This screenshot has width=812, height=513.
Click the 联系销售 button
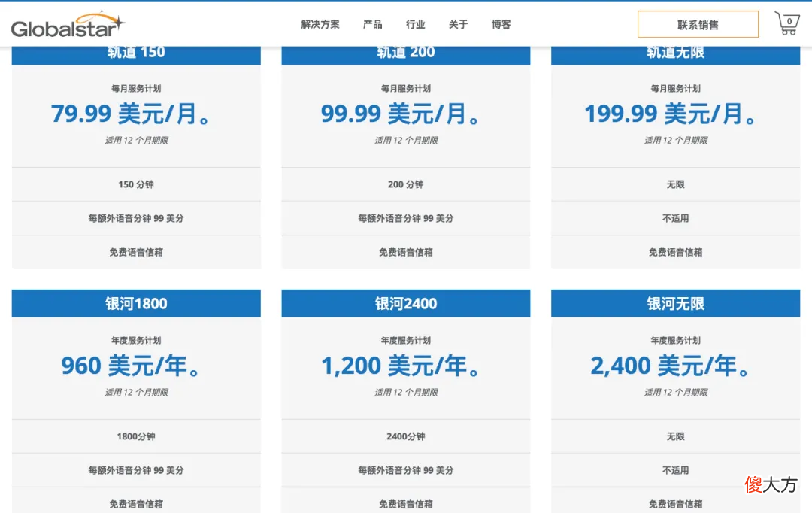click(x=698, y=24)
